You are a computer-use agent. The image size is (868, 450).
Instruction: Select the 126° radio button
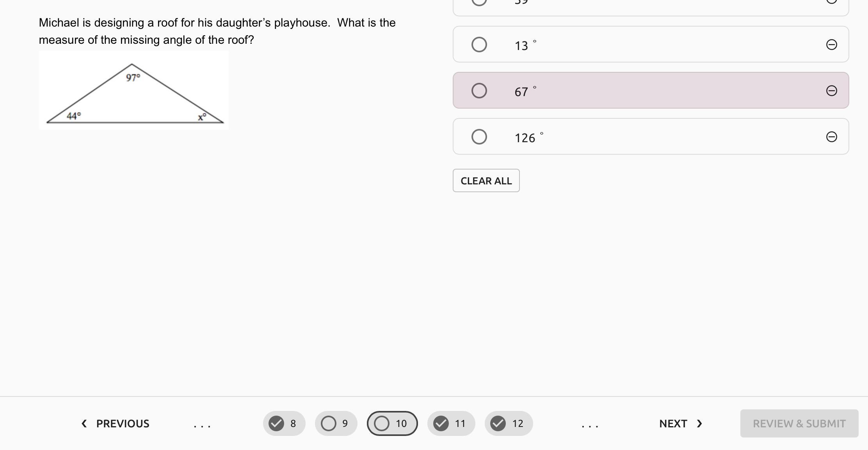pyautogui.click(x=479, y=137)
